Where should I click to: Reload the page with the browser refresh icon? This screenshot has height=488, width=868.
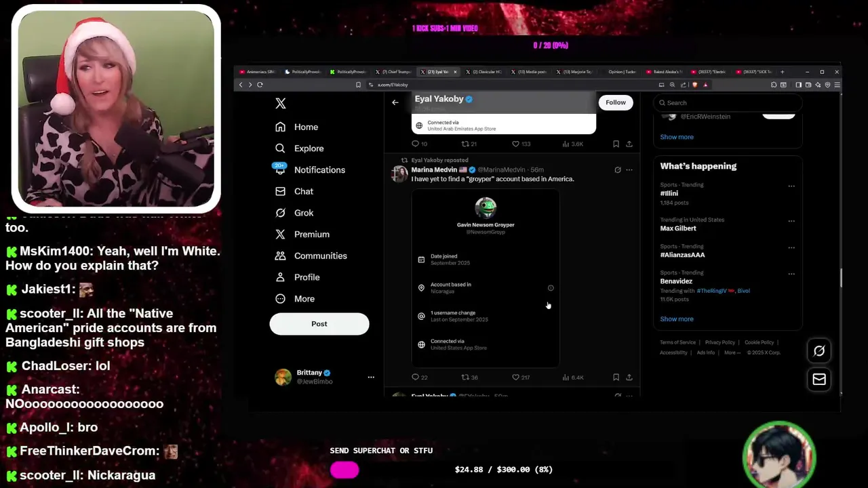point(260,85)
